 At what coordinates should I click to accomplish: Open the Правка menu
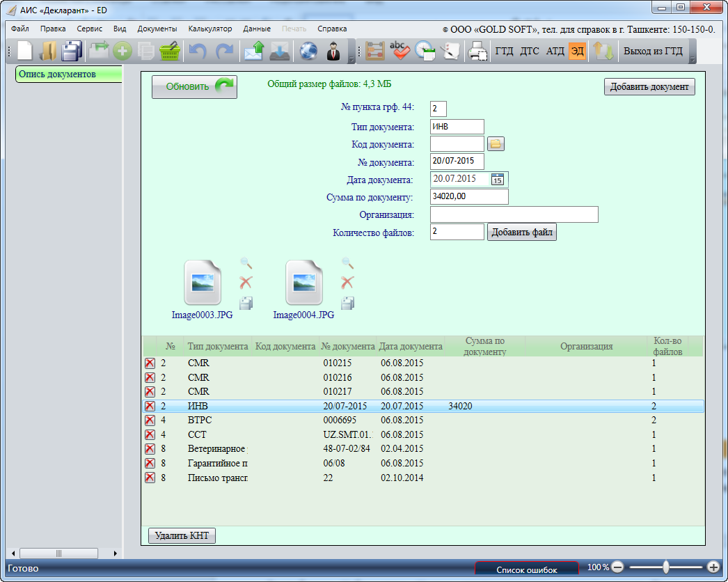[x=53, y=29]
